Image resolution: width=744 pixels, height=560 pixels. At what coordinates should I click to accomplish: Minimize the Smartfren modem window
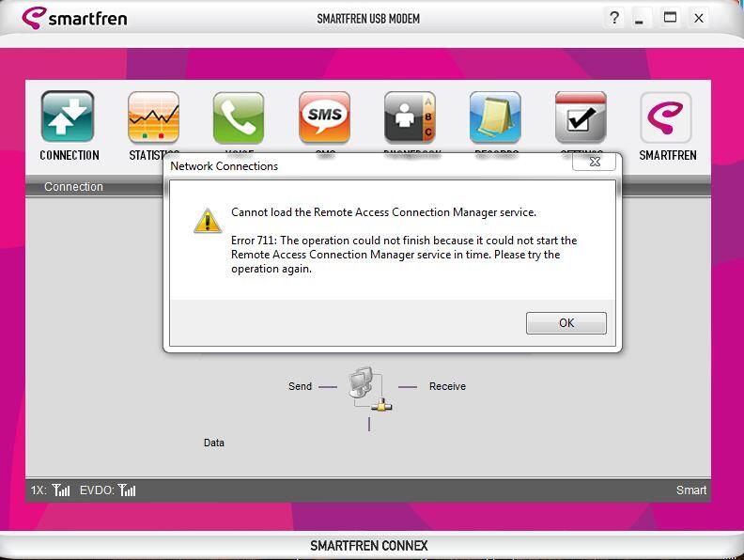pos(640,19)
